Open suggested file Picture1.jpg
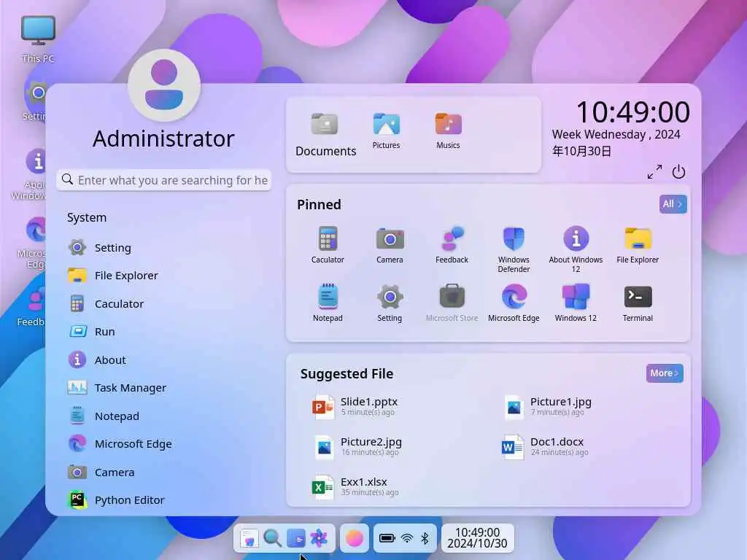 [547, 407]
